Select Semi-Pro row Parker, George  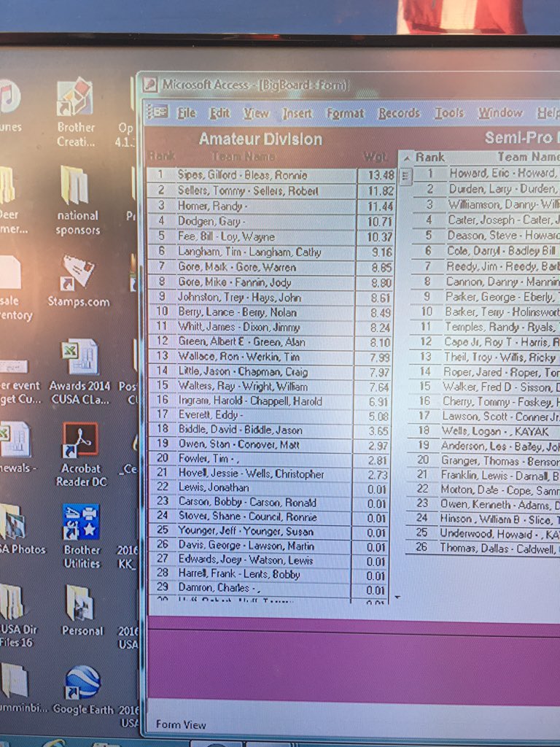coord(485,297)
